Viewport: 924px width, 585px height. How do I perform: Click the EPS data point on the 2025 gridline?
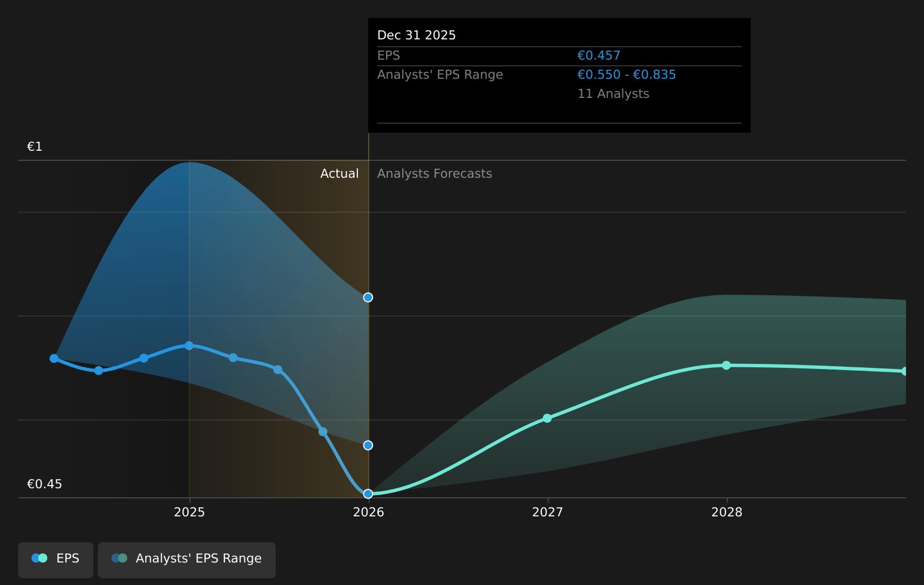tap(189, 346)
